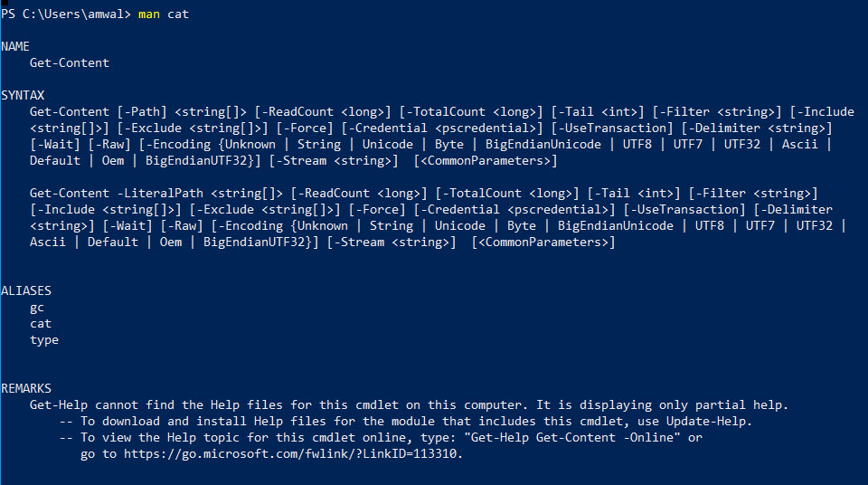Click the "cat" entry under ALIASES
868x485 pixels.
[x=41, y=324]
